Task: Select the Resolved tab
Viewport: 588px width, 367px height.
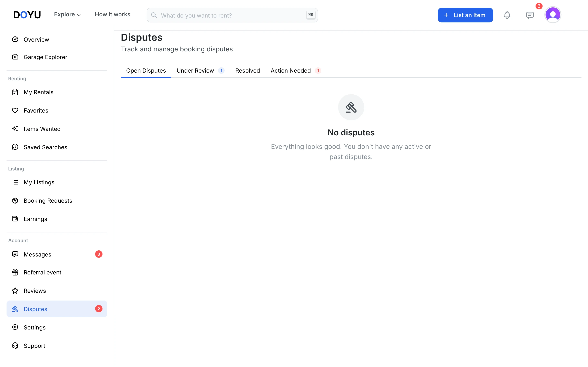Action: tap(247, 71)
